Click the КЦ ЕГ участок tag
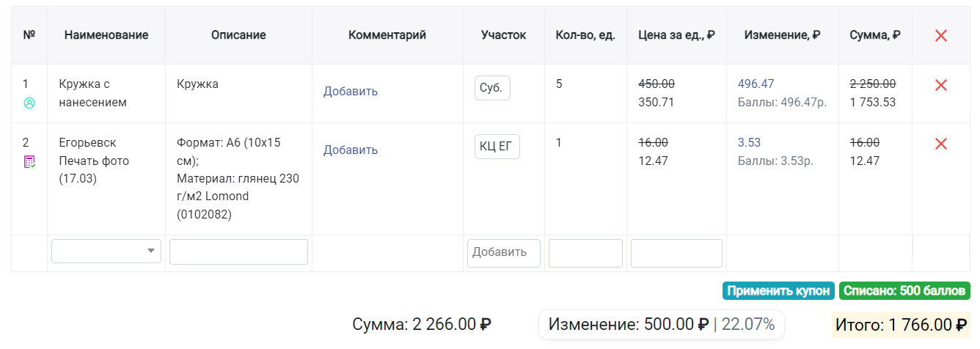Image resolution: width=980 pixels, height=349 pixels. coord(497,147)
